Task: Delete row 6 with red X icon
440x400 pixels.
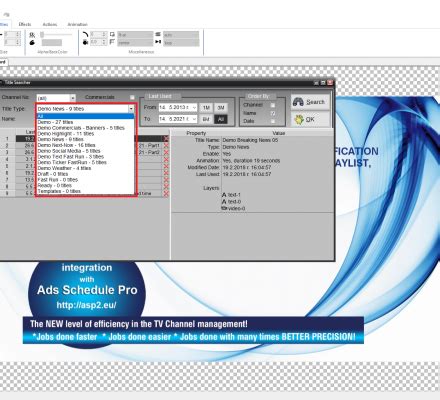Action: click(166, 173)
